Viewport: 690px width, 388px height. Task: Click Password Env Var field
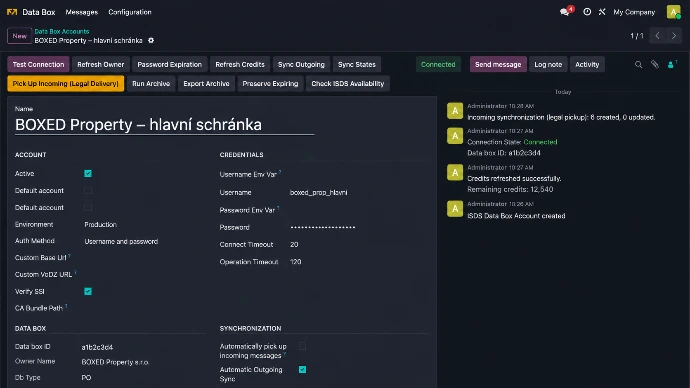(358, 210)
